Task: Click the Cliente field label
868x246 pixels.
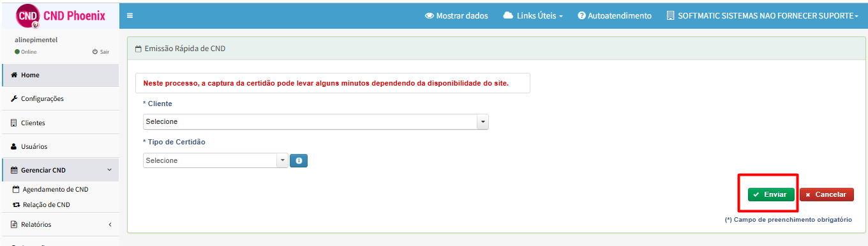Action: [x=157, y=104]
